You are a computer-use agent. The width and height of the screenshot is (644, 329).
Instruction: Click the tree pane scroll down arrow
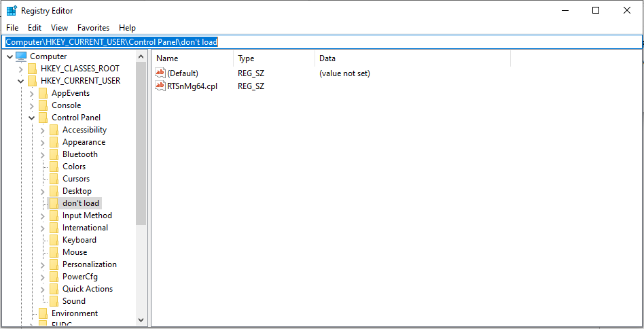click(x=141, y=319)
